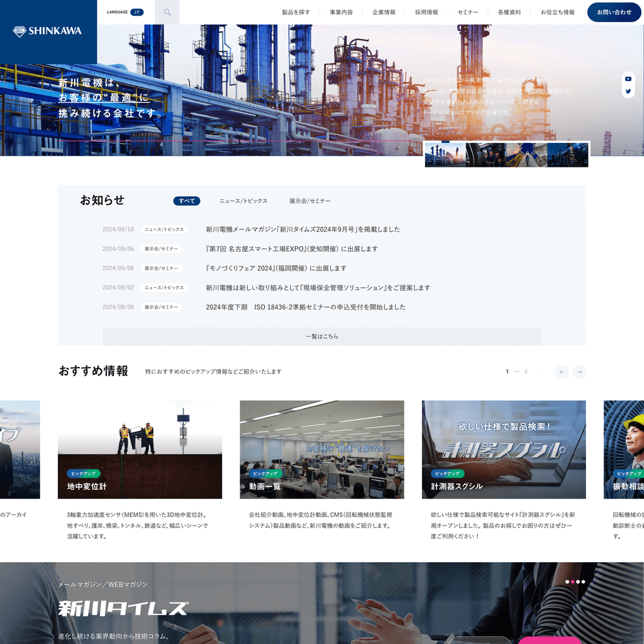
Task: Select the すべて news filter
Action: point(187,201)
